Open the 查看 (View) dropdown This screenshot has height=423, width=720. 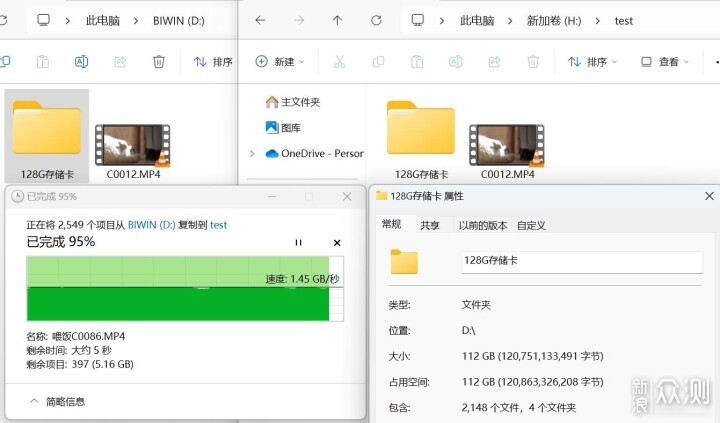[x=664, y=62]
